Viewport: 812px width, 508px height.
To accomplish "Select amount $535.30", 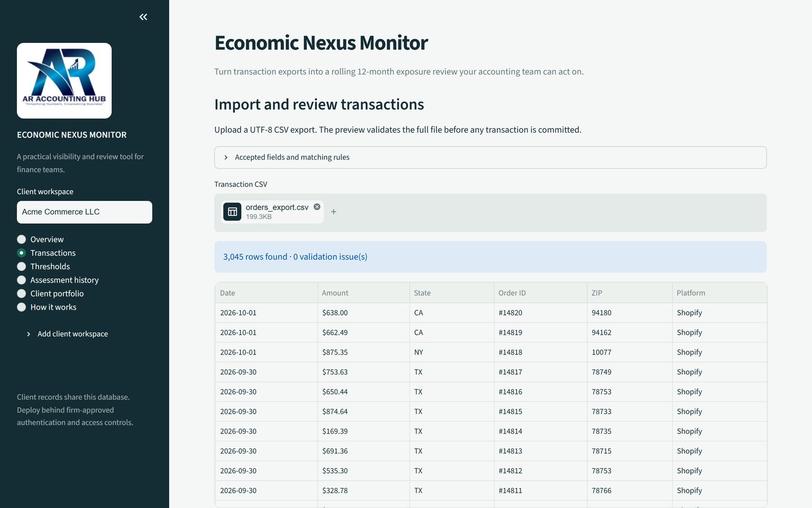I will pyautogui.click(x=364, y=471).
